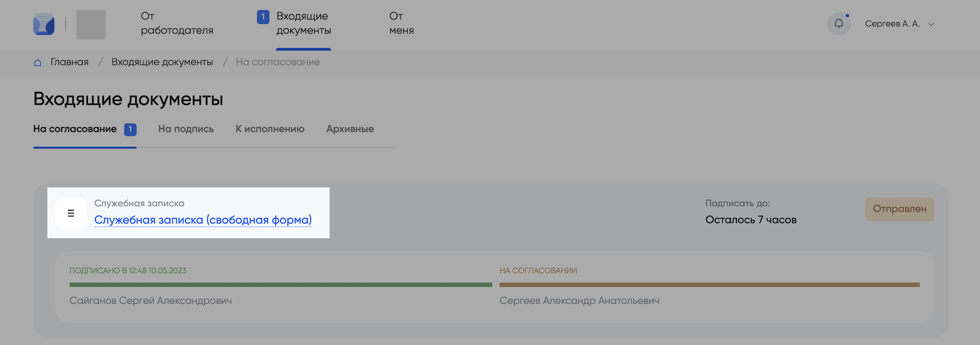The height and width of the screenshot is (345, 980).
Task: Click the badge counter on Входящие документы
Action: (263, 17)
